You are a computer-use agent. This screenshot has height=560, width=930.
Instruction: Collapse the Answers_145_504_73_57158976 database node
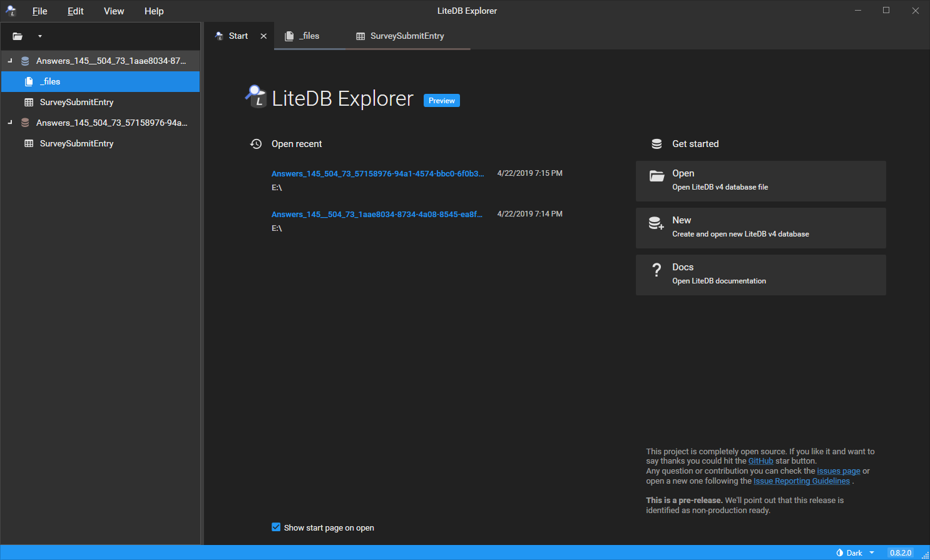click(x=10, y=123)
